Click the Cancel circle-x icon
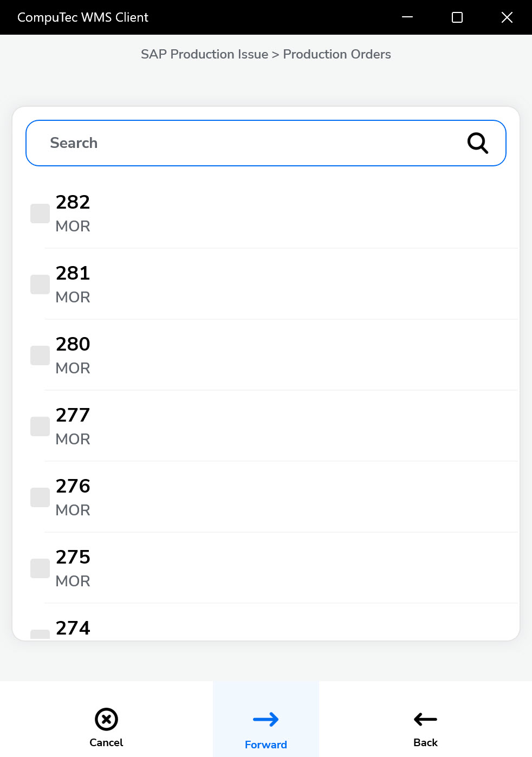 coord(106,719)
